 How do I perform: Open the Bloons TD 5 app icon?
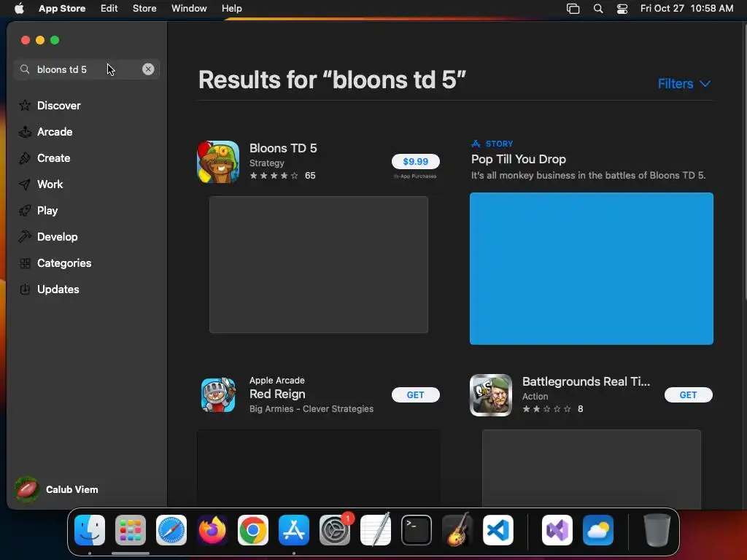[x=218, y=162]
